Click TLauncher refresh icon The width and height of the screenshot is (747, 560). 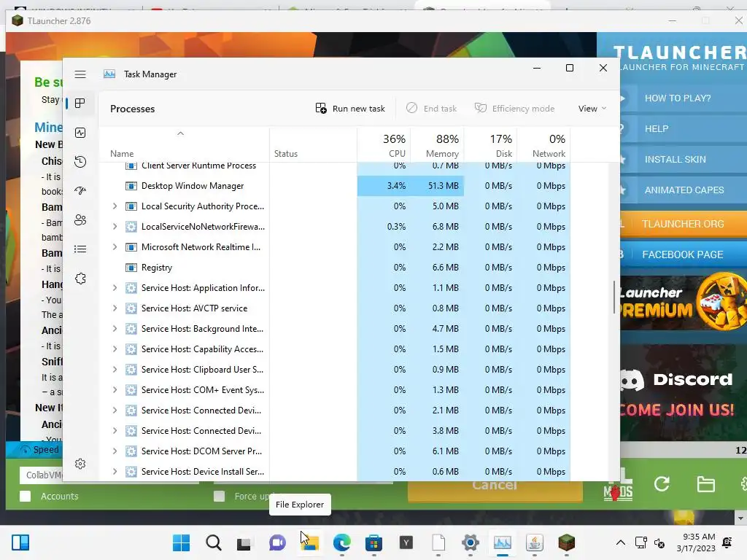click(x=662, y=484)
